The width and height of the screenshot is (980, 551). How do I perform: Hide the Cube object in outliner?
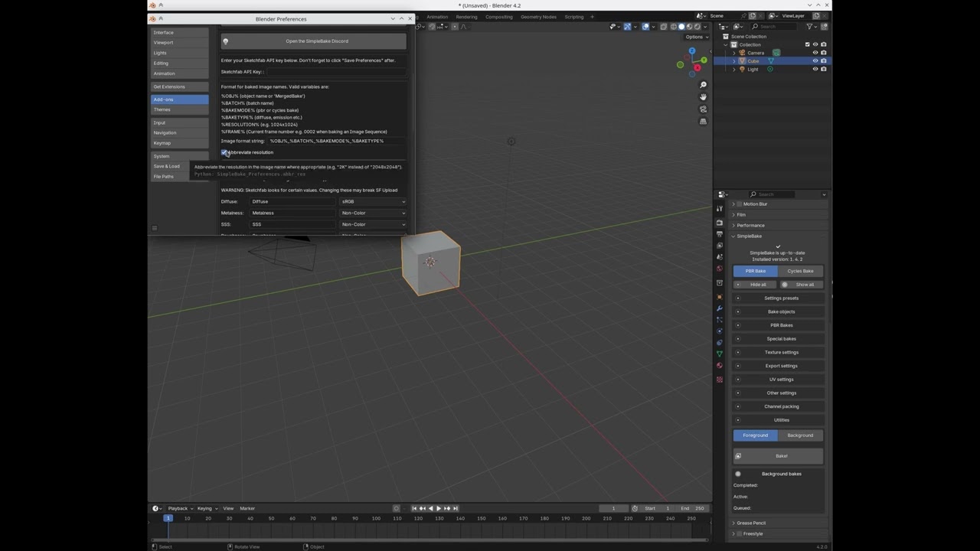815,61
